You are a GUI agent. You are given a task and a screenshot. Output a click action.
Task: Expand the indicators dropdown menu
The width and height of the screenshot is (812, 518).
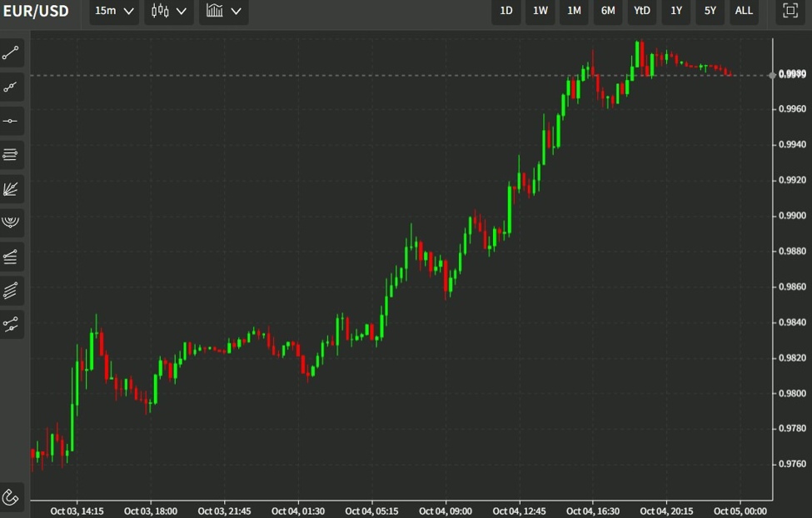(223, 11)
